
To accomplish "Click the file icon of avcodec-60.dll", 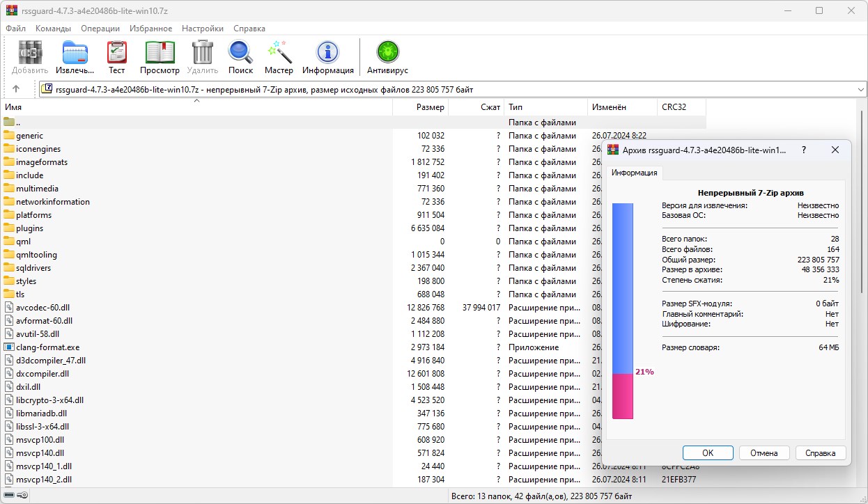I will coord(9,308).
